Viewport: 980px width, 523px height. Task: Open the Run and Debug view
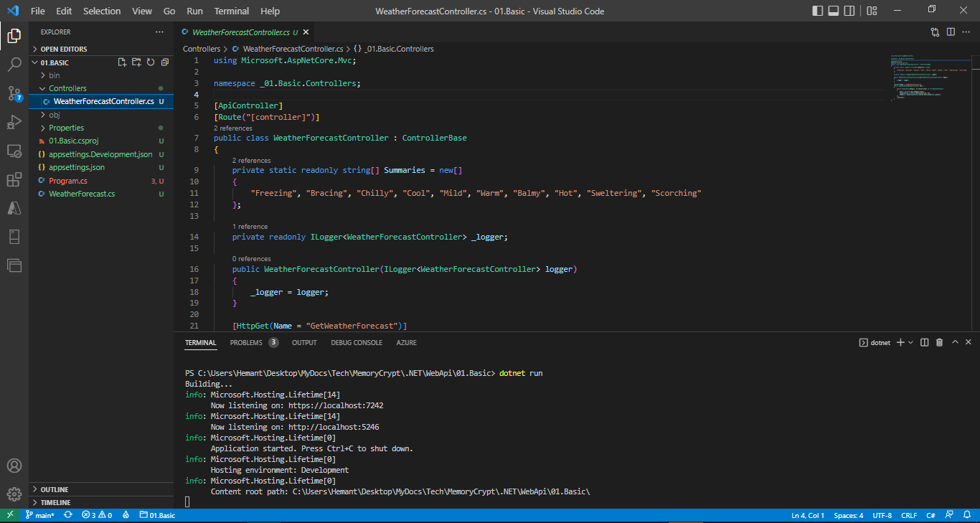coord(14,122)
